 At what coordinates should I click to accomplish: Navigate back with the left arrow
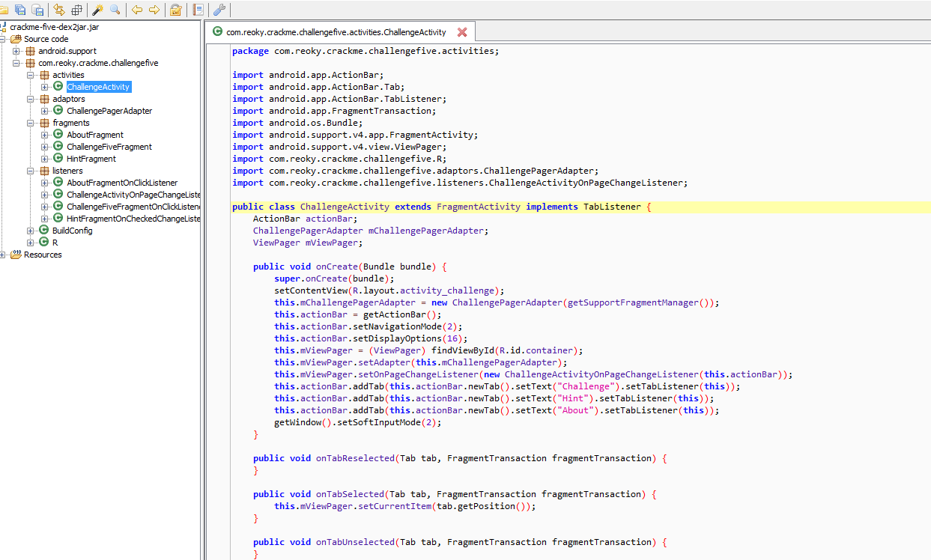(136, 10)
